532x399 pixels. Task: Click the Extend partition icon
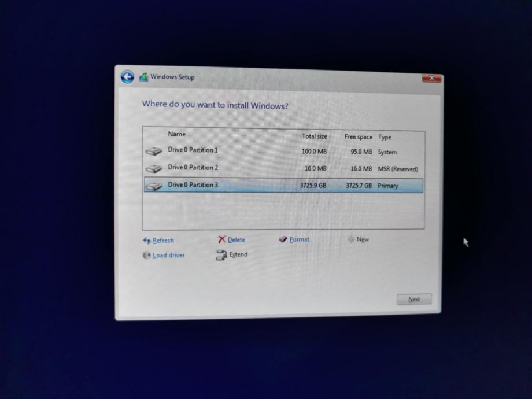click(221, 255)
